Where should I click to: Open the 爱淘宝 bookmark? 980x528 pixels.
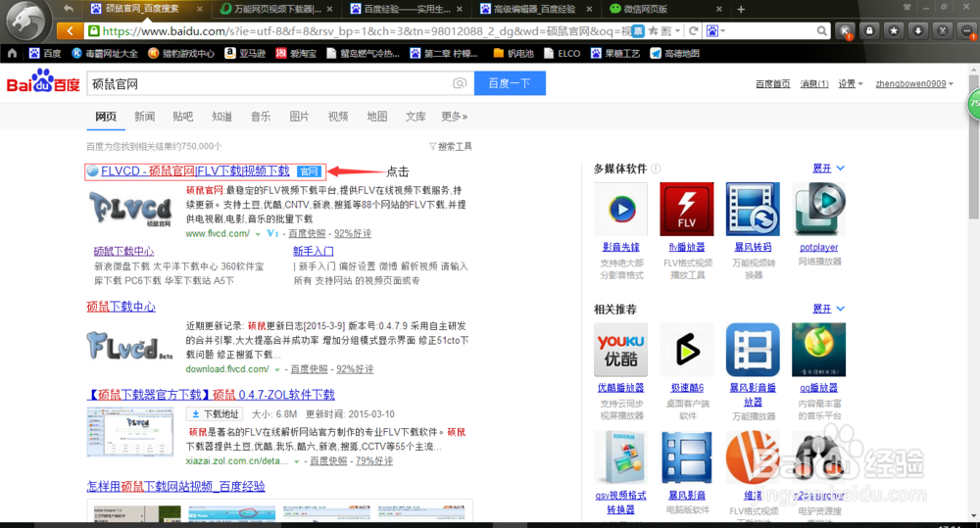point(296,53)
